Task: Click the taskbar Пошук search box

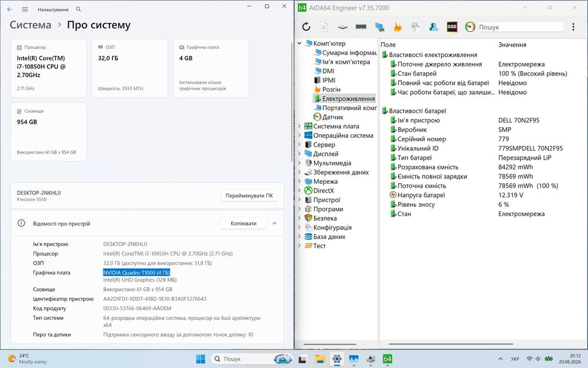Action: 251,359
